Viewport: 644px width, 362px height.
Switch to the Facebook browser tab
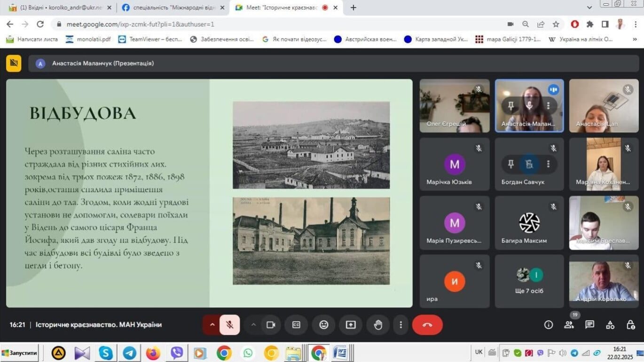tap(171, 8)
